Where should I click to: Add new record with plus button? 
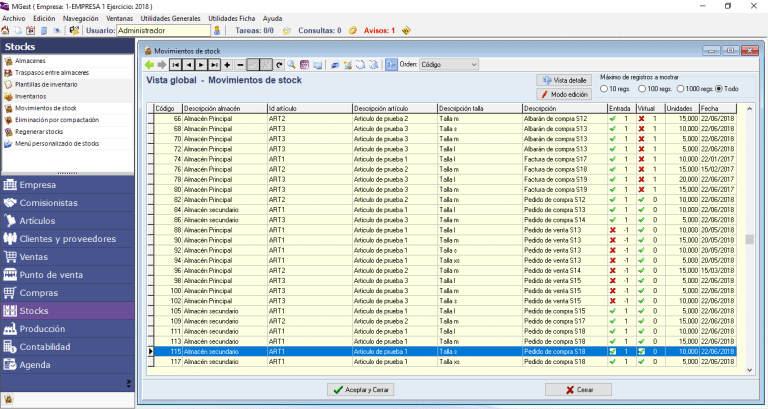[x=227, y=65]
